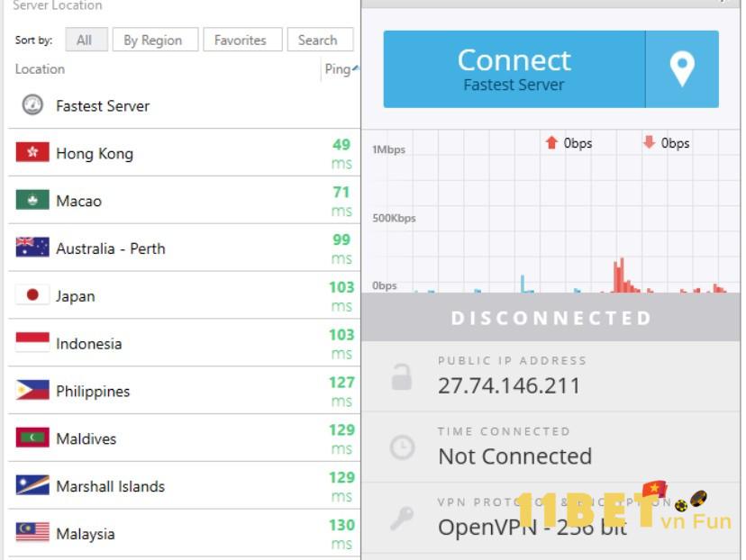Click the Connect Fastest Server button
746x560 pixels.
[x=514, y=69]
